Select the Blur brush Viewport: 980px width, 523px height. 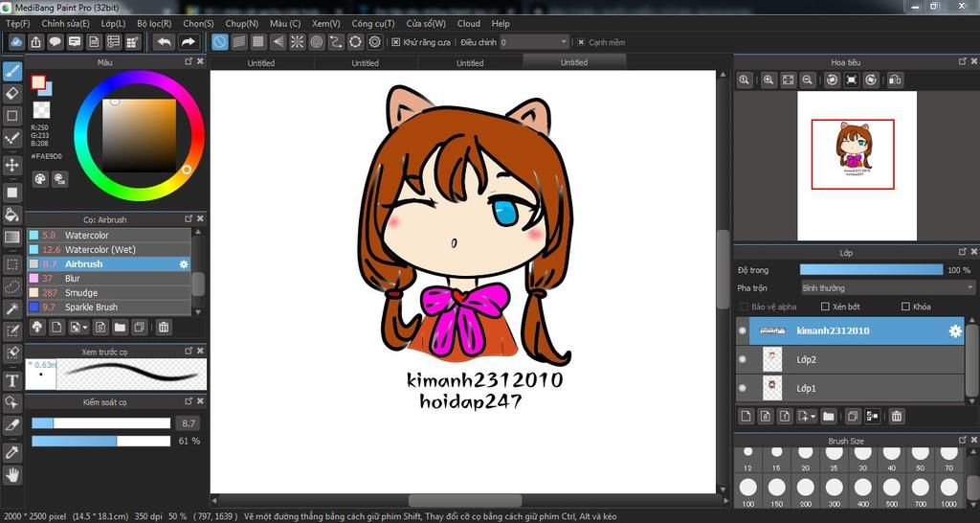pos(108,279)
